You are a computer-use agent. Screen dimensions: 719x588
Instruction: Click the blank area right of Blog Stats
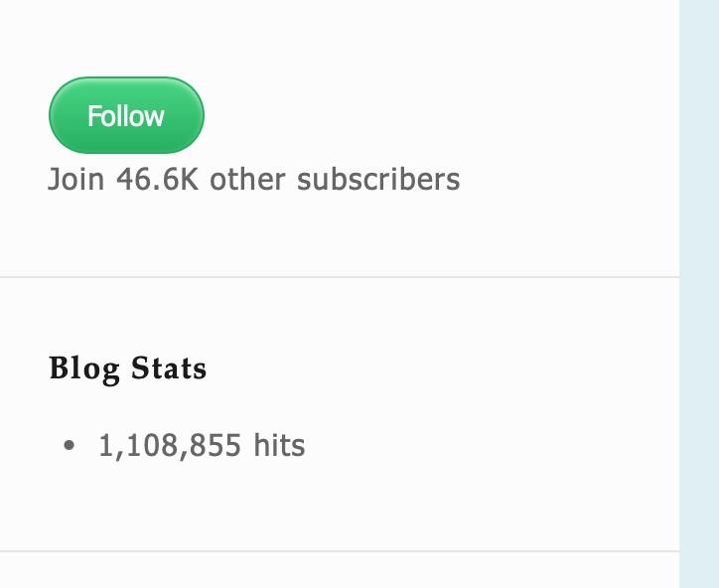437,368
